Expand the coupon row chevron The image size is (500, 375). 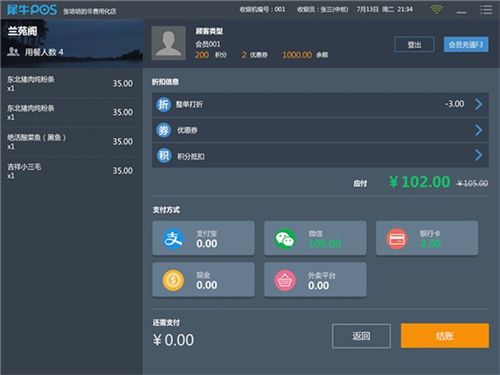click(479, 130)
